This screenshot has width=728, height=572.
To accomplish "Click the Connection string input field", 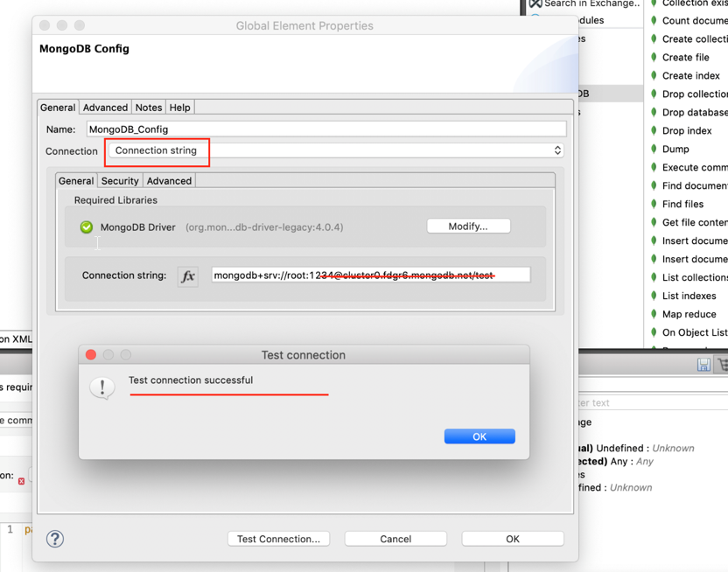I will (370, 276).
